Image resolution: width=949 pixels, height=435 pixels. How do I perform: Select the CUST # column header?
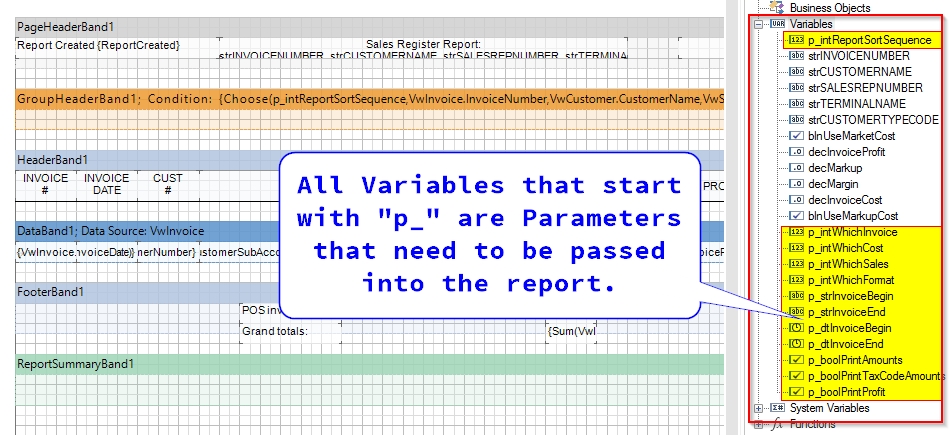pos(168,185)
